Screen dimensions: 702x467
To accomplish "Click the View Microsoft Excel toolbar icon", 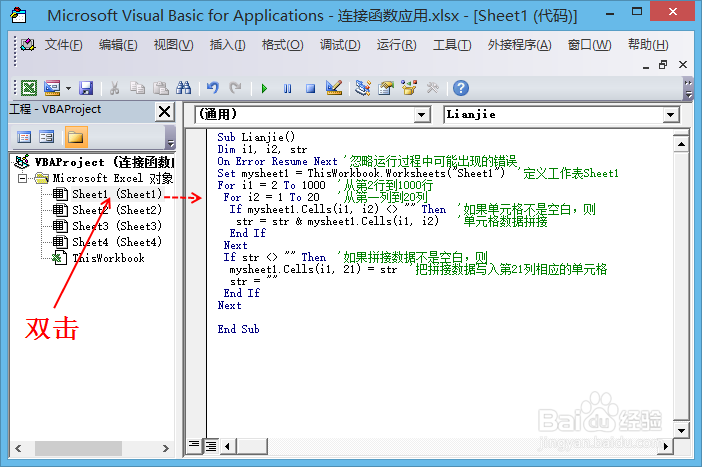I will click(29, 88).
